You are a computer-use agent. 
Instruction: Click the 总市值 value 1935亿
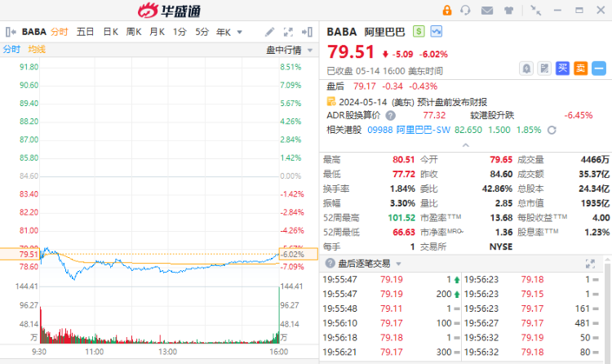(595, 203)
